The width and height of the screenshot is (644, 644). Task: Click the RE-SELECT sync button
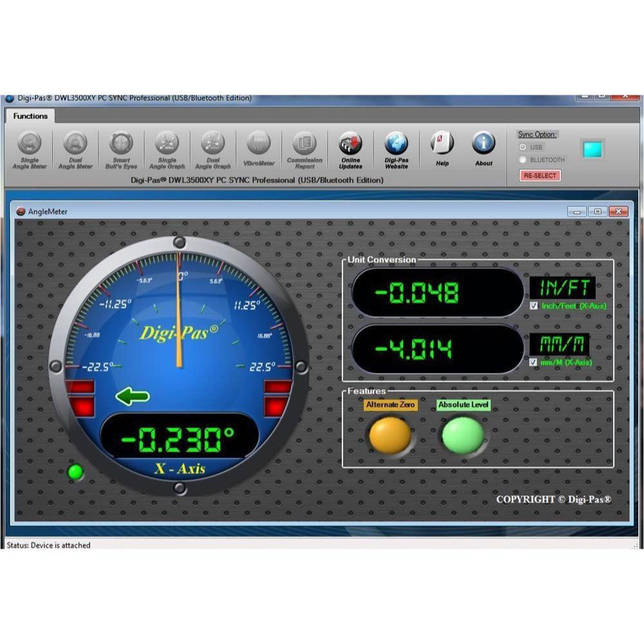pos(540,175)
